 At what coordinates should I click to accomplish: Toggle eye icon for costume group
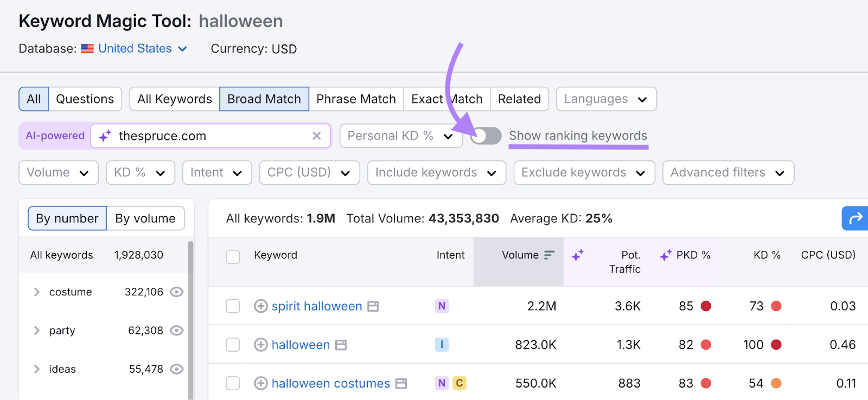click(x=176, y=292)
